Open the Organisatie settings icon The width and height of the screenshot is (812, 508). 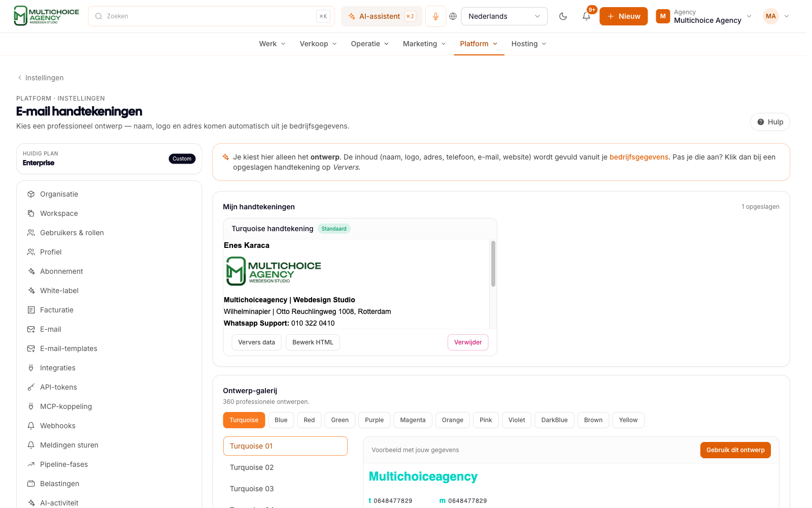click(x=31, y=194)
